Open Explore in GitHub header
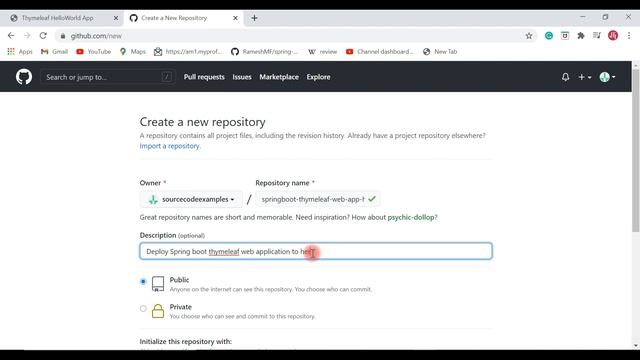This screenshot has height=360, width=640. [318, 77]
